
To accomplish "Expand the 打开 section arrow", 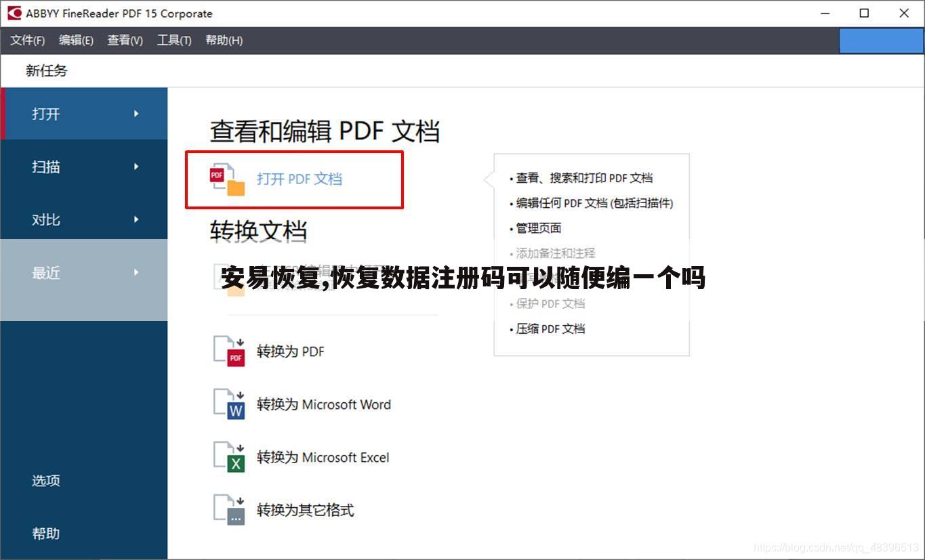I will coord(136,114).
